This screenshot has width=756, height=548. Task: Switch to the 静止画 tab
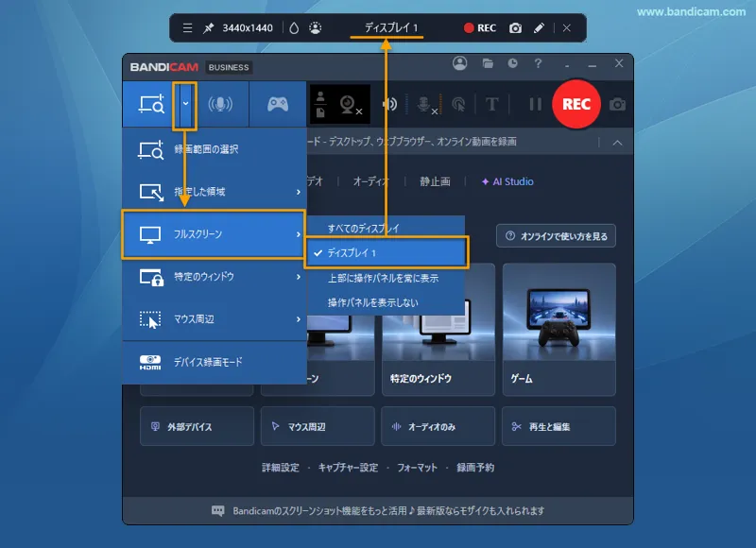pos(435,181)
